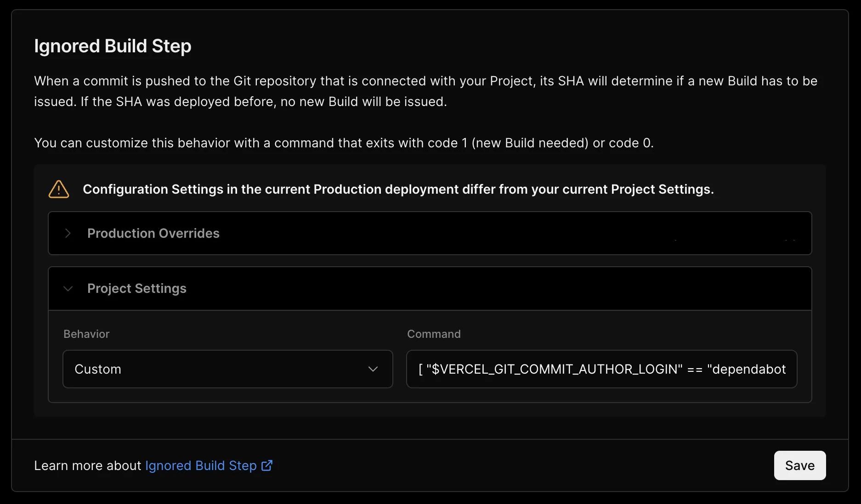Select the Custom text in Behavior selector

(x=98, y=369)
